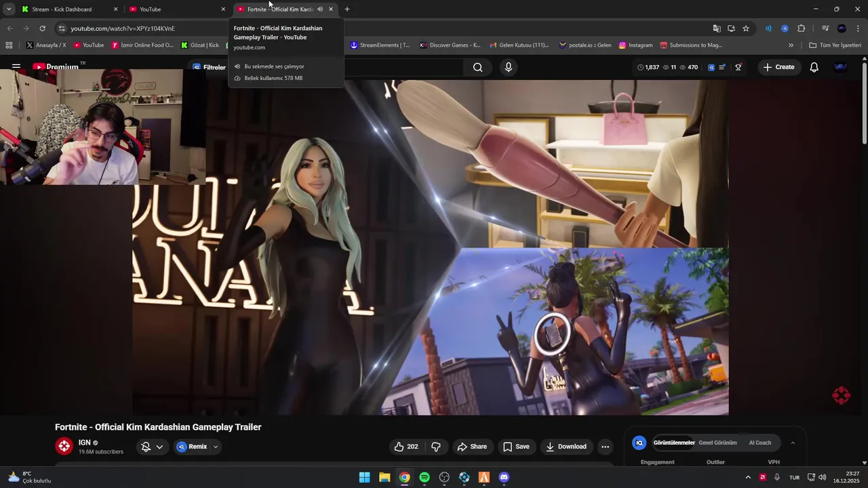Image resolution: width=868 pixels, height=488 pixels.
Task: Switch to the YouTube tab
Action: pyautogui.click(x=178, y=9)
